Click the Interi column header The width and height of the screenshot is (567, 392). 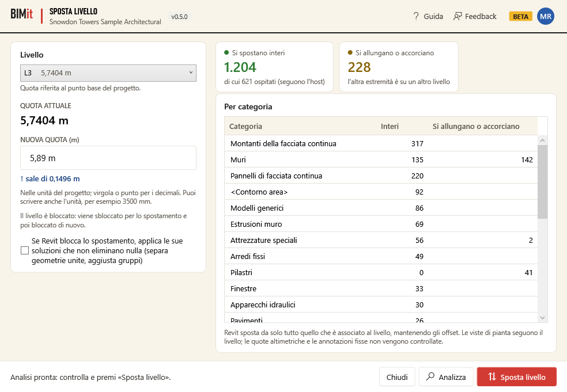(390, 126)
